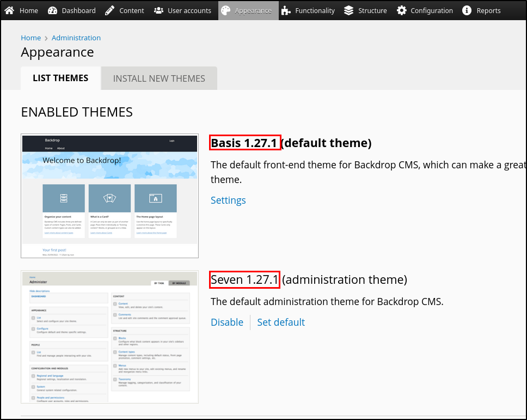Open the Functionality menu
The image size is (527, 420).
(315, 11)
